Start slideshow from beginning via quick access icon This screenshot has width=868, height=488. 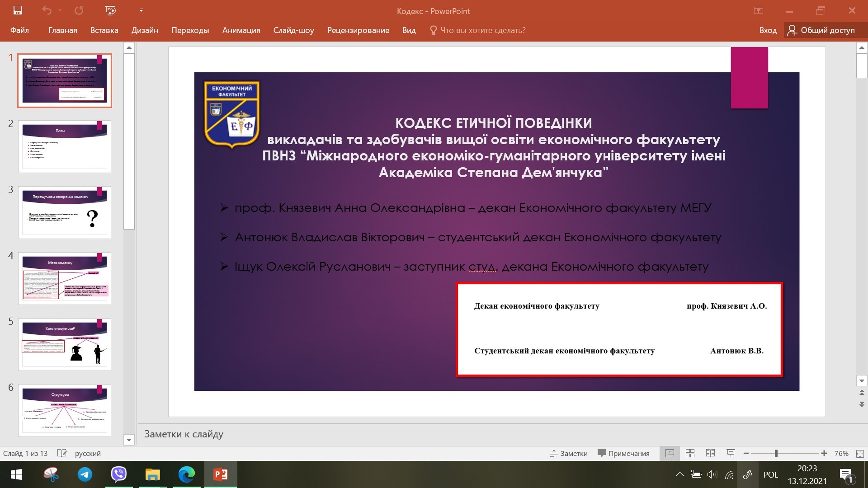coord(110,10)
